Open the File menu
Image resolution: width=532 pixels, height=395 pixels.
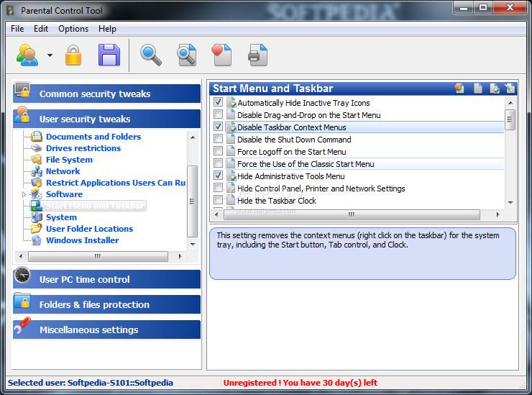pyautogui.click(x=17, y=29)
